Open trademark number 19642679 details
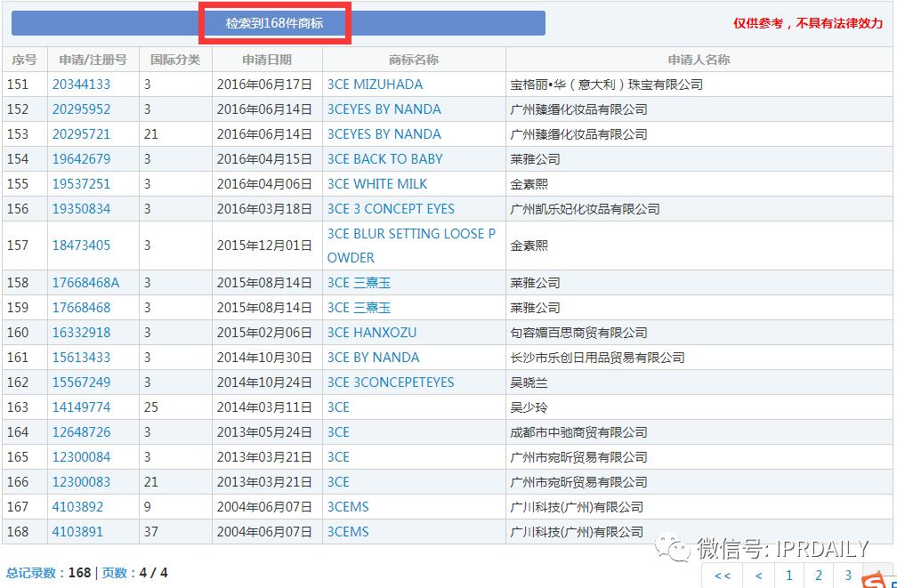 tap(85, 158)
